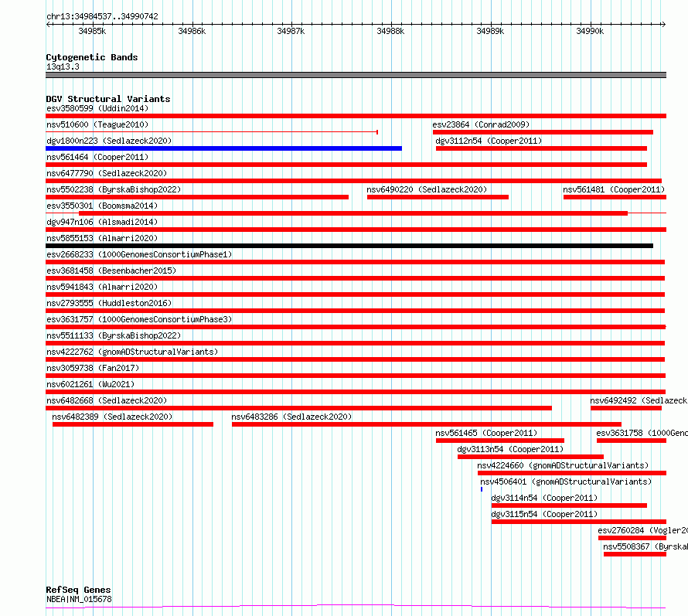
Task: Click nsv5941843 (Almarri2020) label
Action: pos(102,287)
